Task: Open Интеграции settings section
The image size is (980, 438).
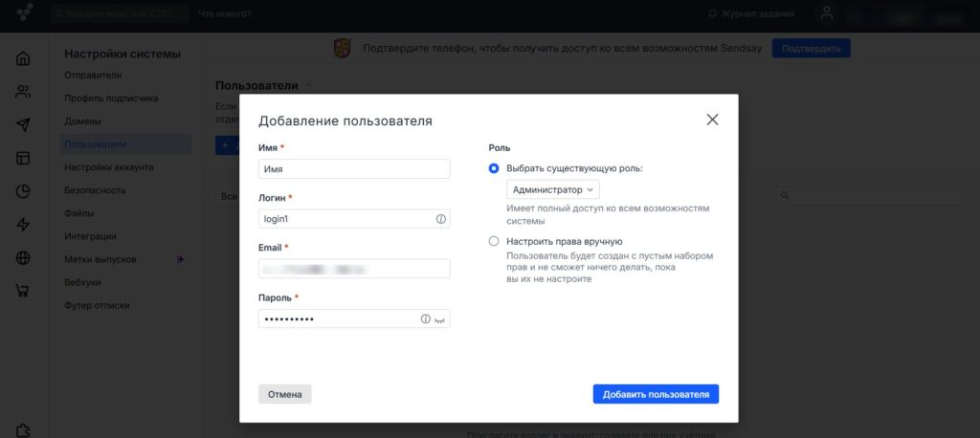Action: pyautogui.click(x=90, y=236)
